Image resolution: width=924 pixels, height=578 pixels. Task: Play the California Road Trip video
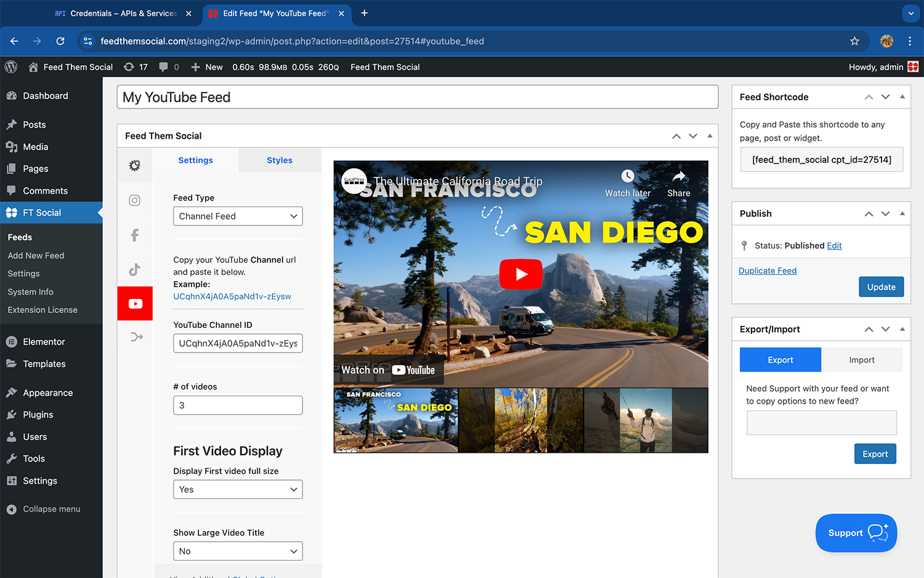click(521, 274)
